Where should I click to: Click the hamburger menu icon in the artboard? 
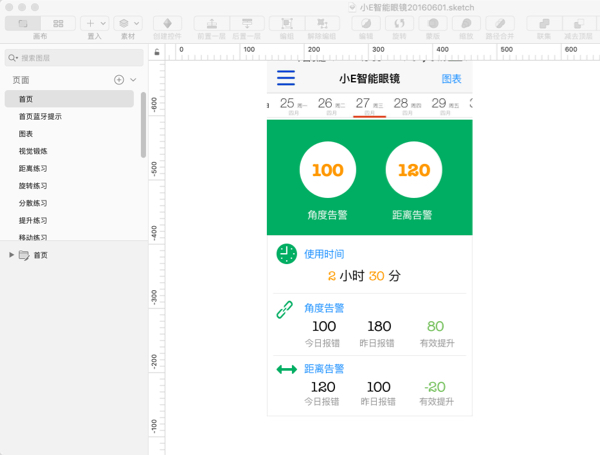(x=286, y=78)
